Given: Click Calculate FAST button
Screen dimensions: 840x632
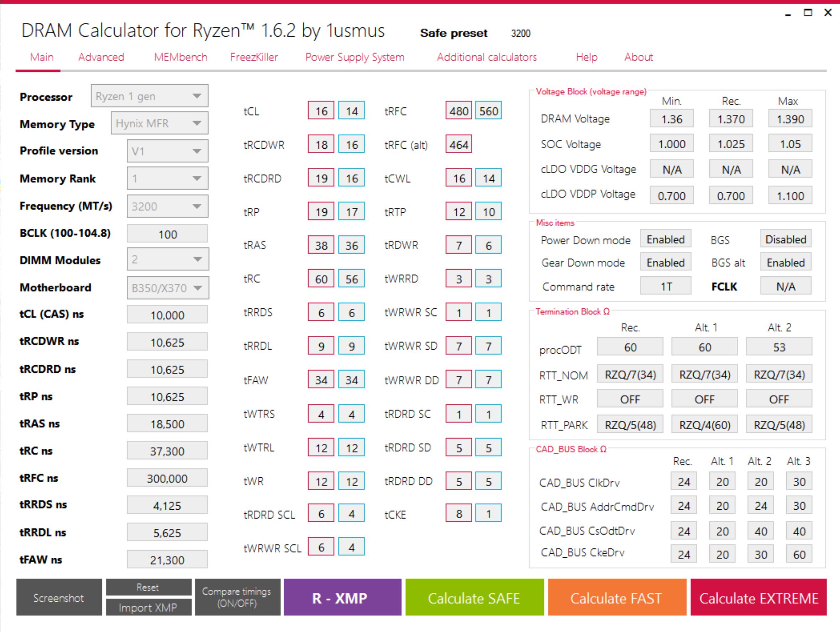Looking at the screenshot, I should point(617,597).
